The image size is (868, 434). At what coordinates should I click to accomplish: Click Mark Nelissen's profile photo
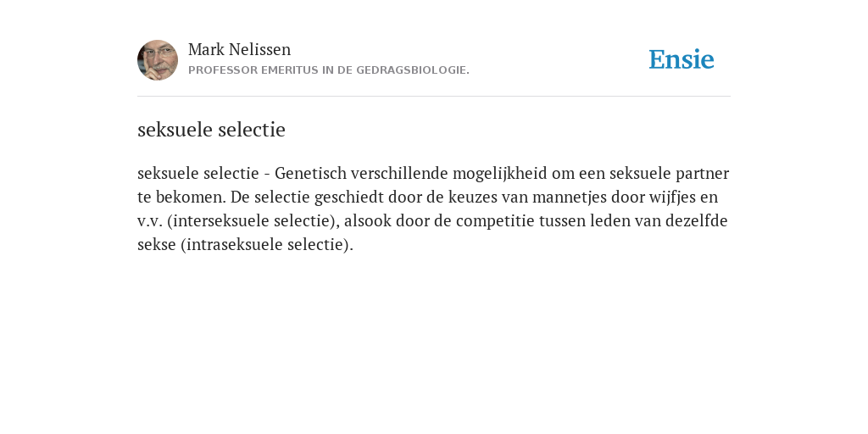point(158,60)
